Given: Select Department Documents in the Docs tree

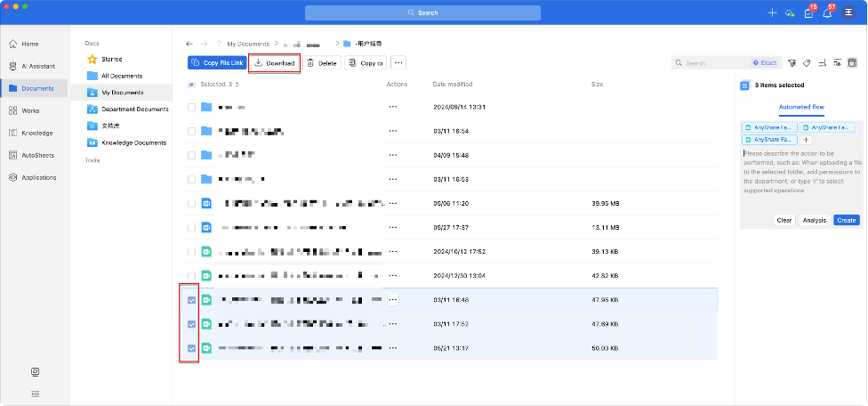Looking at the screenshot, I should click(133, 109).
